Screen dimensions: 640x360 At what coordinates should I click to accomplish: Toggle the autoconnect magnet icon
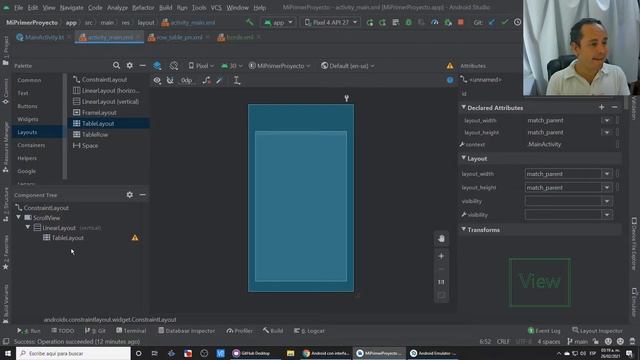coord(170,80)
